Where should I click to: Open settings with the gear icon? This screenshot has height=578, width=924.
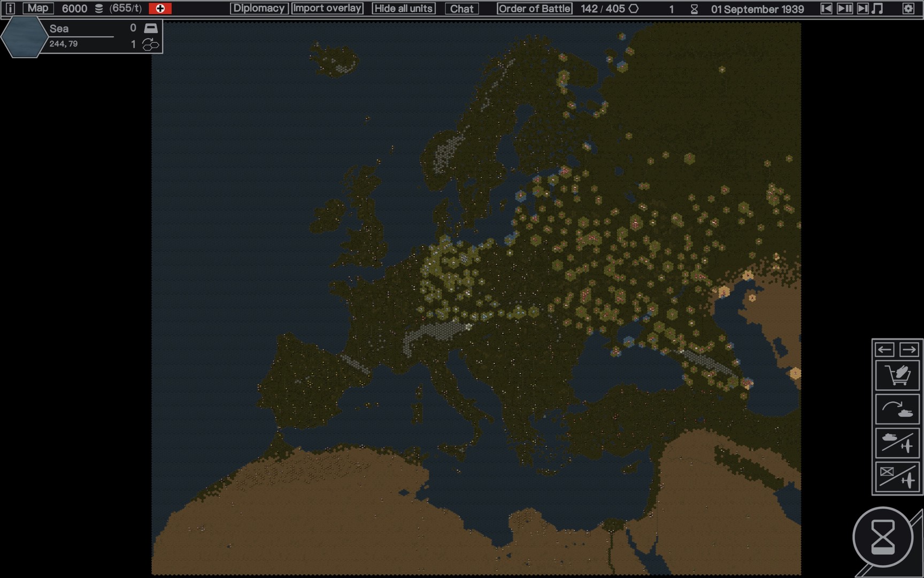(x=908, y=9)
